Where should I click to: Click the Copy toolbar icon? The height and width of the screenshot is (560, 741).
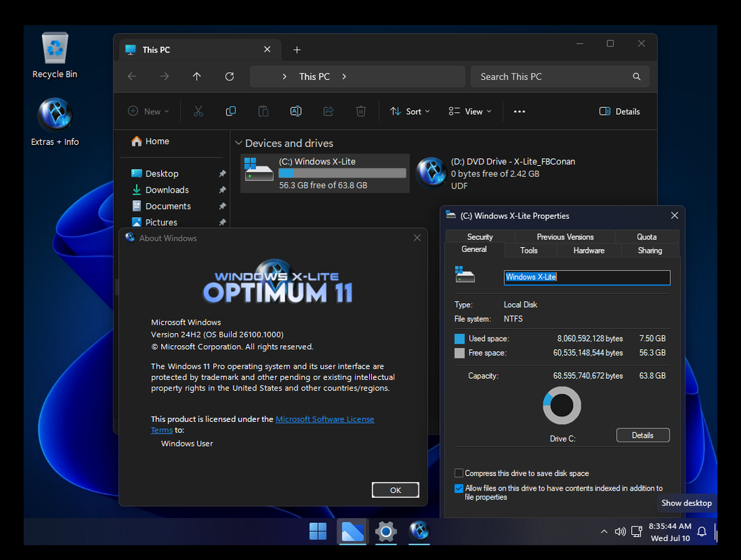[230, 111]
